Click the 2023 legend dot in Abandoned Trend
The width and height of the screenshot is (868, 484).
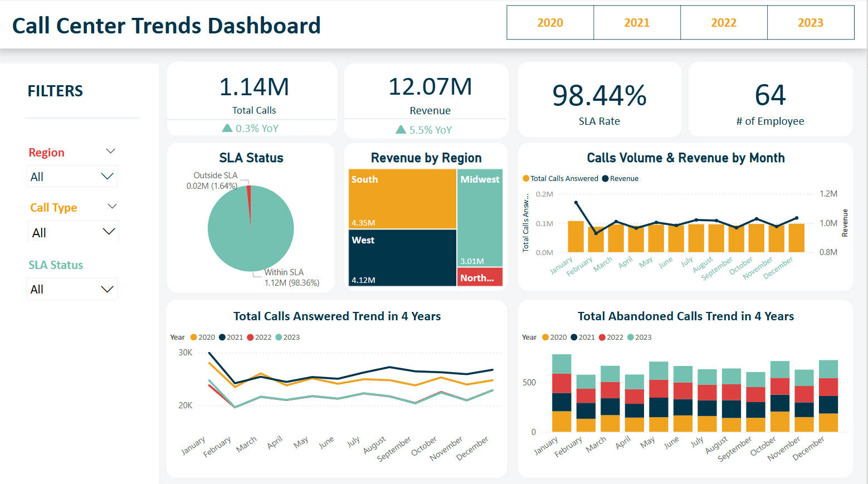click(631, 338)
